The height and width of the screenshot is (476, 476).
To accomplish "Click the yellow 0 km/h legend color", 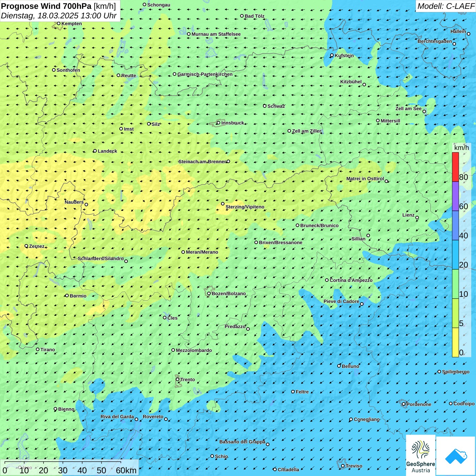I will coord(455,342).
